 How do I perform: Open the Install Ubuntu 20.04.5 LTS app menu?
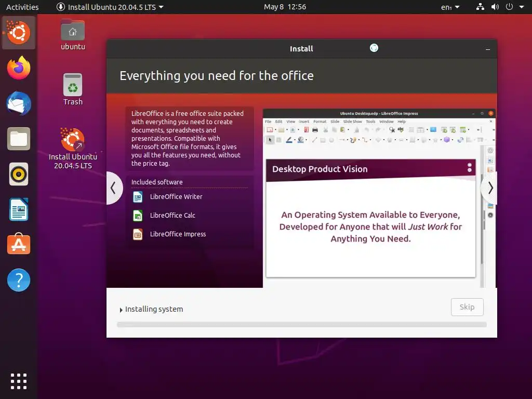(110, 7)
